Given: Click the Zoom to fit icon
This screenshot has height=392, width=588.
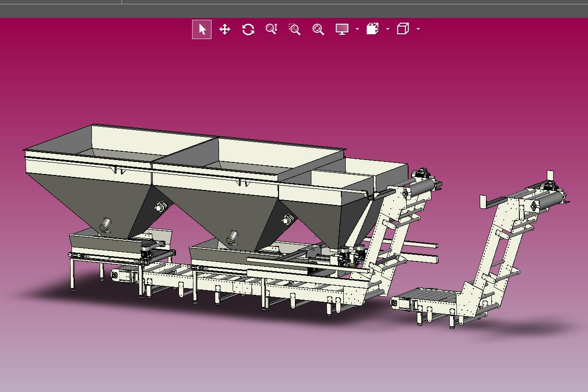Looking at the screenshot, I should (318, 29).
